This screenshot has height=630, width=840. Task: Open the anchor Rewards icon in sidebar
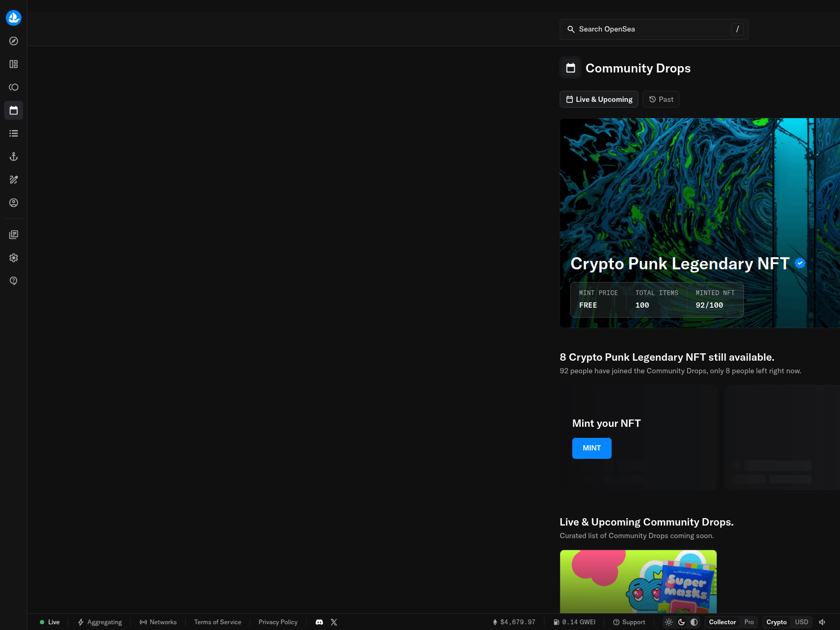(x=14, y=156)
